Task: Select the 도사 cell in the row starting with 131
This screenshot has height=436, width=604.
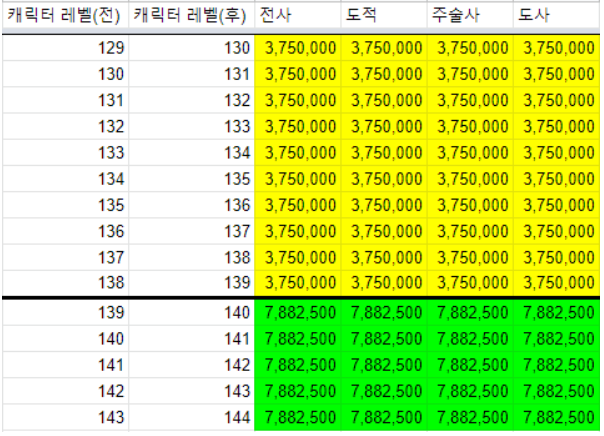Action: 557,100
